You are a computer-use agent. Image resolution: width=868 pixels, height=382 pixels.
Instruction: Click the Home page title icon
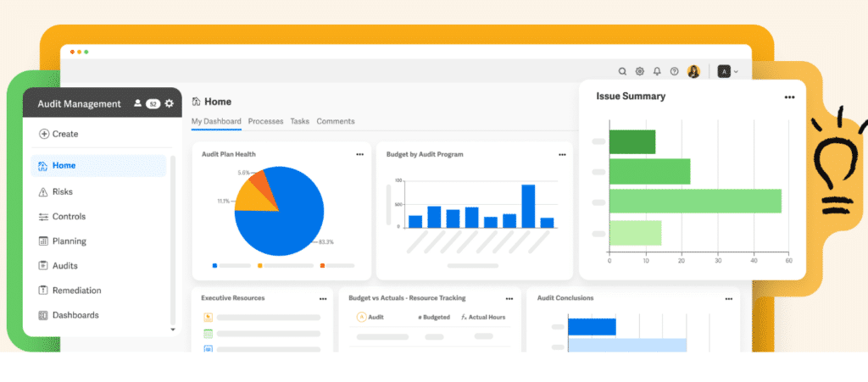(x=196, y=102)
